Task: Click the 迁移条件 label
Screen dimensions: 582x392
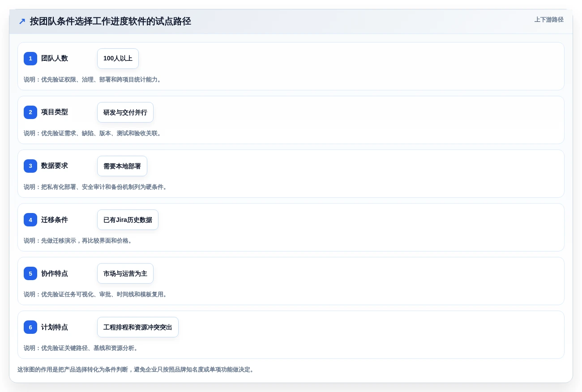Action: [x=55, y=220]
